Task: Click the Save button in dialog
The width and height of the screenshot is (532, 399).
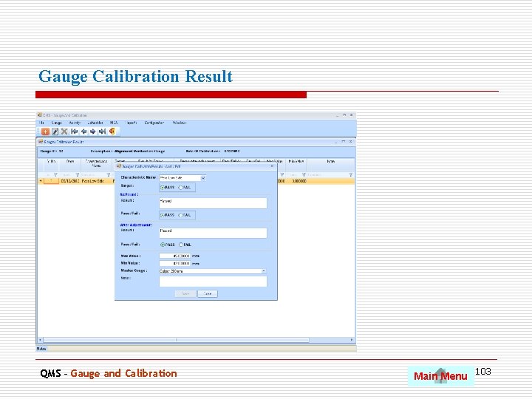Action: 185,294
